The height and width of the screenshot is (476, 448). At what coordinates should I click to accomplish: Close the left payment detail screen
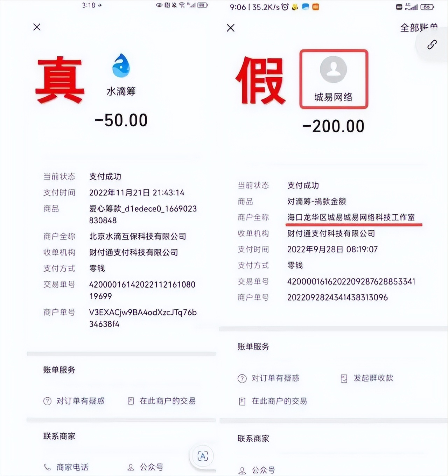(37, 27)
